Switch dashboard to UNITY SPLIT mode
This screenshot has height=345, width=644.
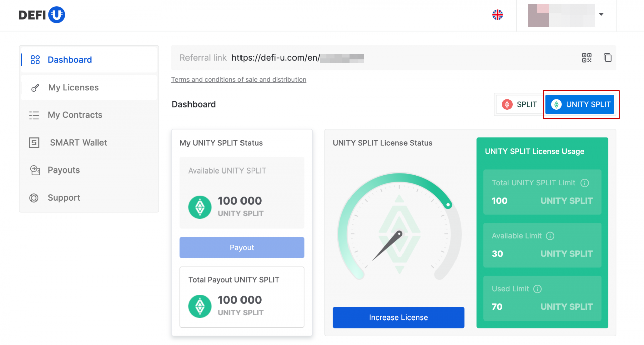tap(580, 105)
